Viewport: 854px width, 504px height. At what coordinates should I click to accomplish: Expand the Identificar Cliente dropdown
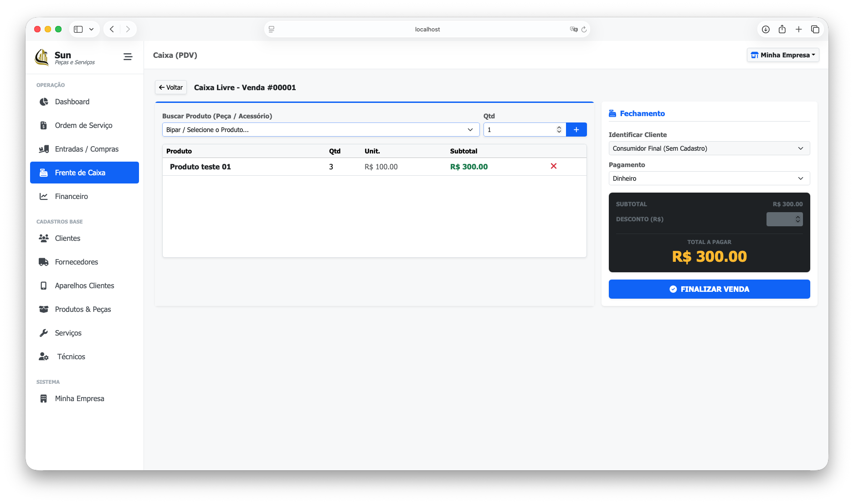pos(709,148)
